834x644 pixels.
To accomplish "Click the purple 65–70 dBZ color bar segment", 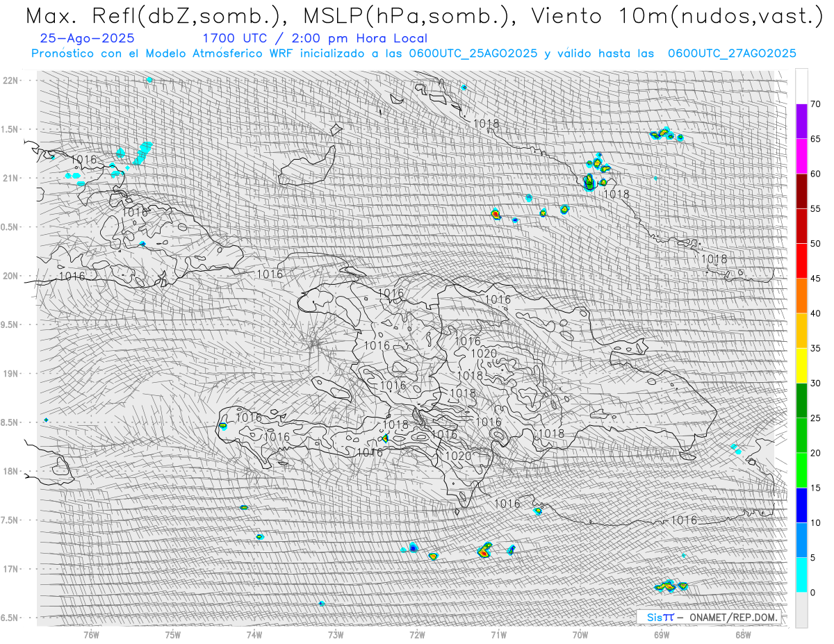I will pos(801,122).
